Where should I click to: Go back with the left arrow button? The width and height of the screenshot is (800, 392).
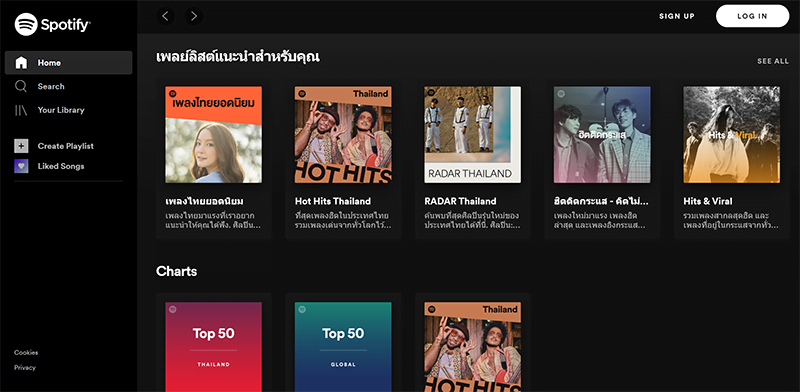pyautogui.click(x=165, y=16)
